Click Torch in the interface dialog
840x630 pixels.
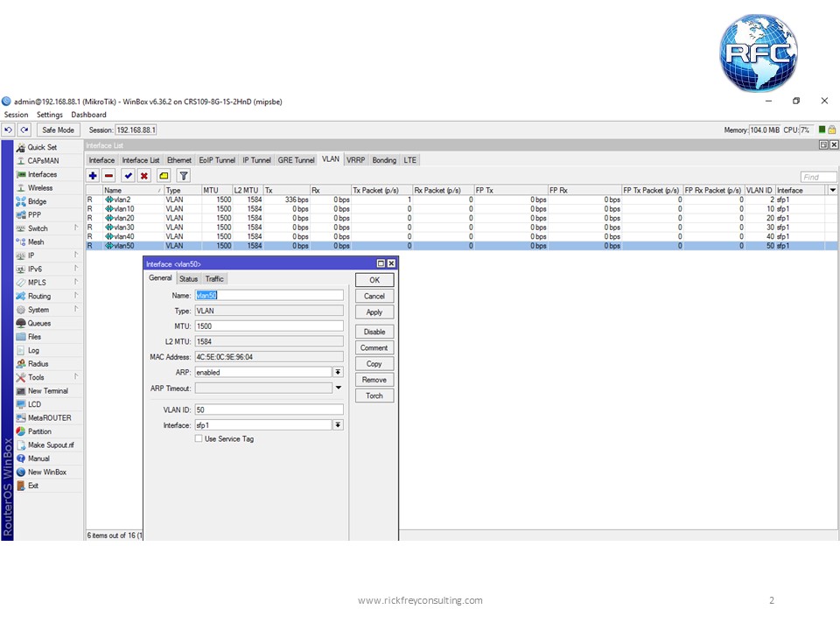coord(374,395)
